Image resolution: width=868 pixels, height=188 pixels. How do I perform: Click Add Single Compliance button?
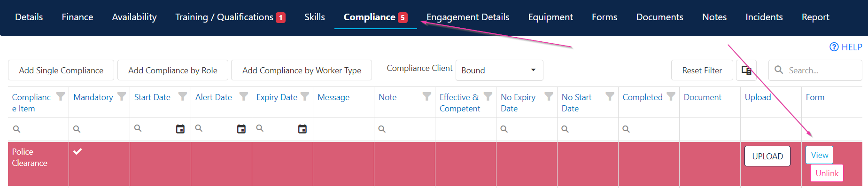coord(61,70)
